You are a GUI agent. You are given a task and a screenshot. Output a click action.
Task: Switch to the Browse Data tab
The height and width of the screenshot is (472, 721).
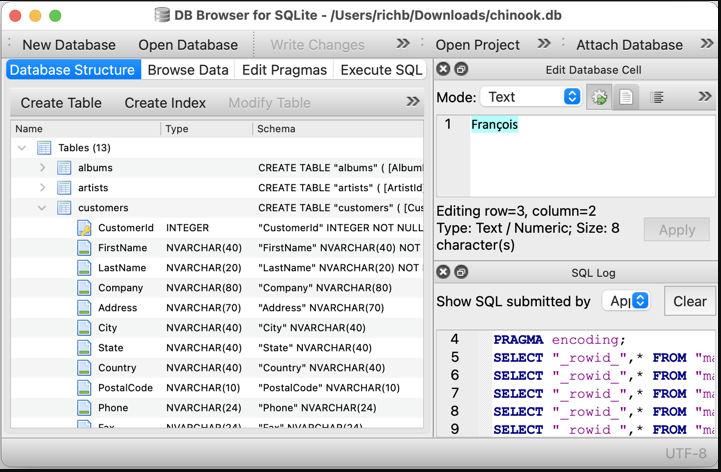(x=188, y=70)
